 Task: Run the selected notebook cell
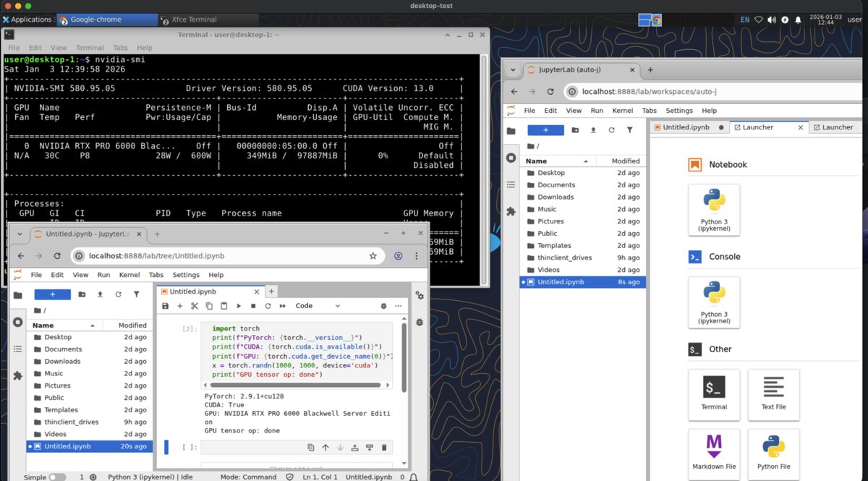click(239, 306)
